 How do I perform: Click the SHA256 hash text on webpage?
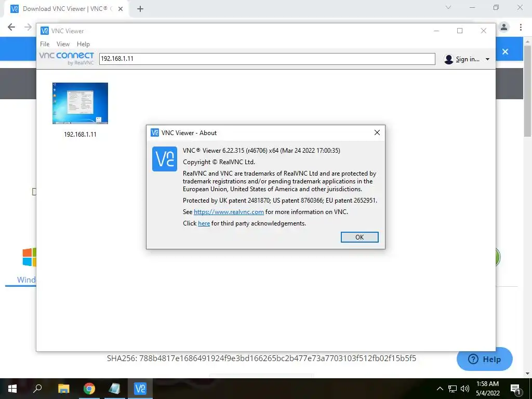pos(261,358)
